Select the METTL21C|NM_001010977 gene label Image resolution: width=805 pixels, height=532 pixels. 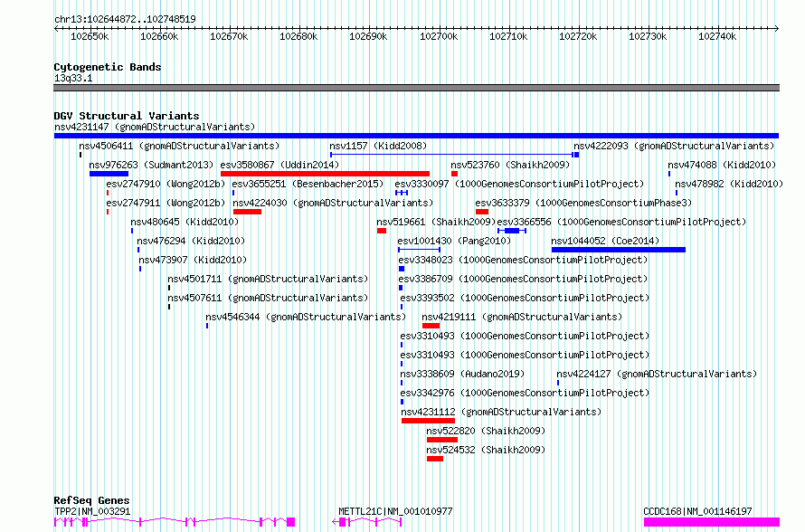tap(395, 511)
